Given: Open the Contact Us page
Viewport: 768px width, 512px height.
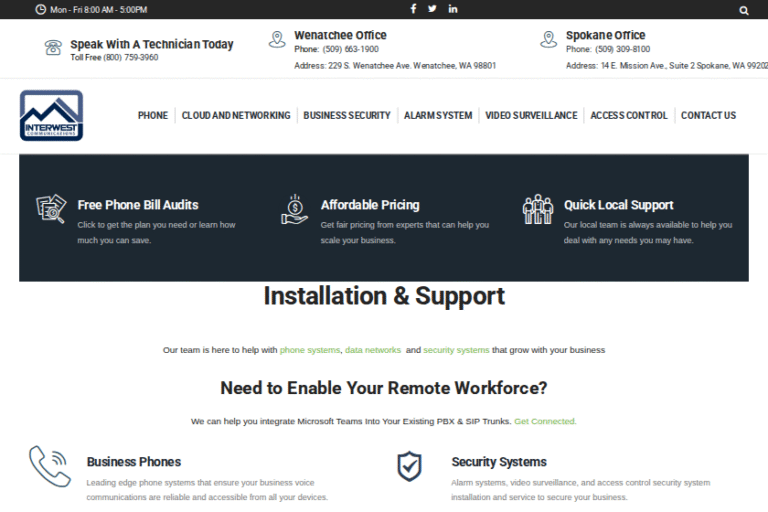Looking at the screenshot, I should coord(708,116).
